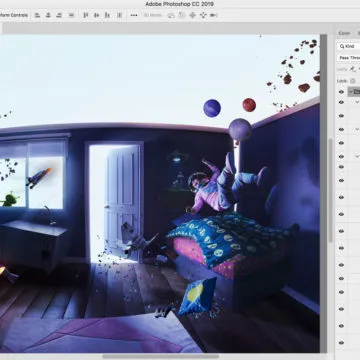Click the Unify layer brush icon
This screenshot has height=360, width=360.
[353, 69]
